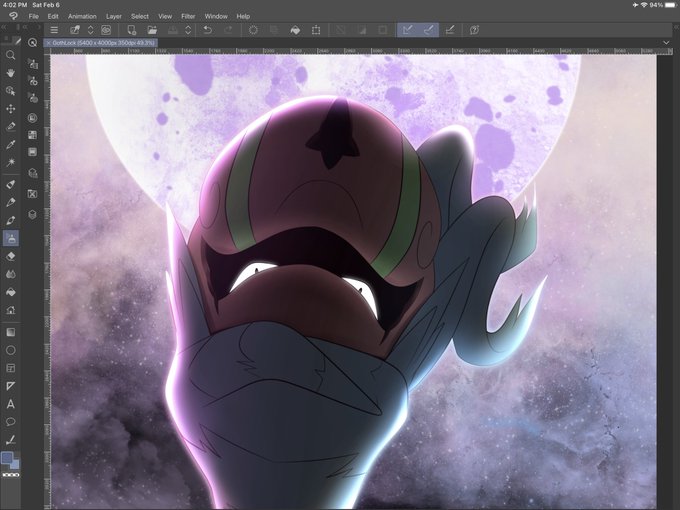This screenshot has width=680, height=510.
Task: Open the Edit menu
Action: tap(53, 16)
